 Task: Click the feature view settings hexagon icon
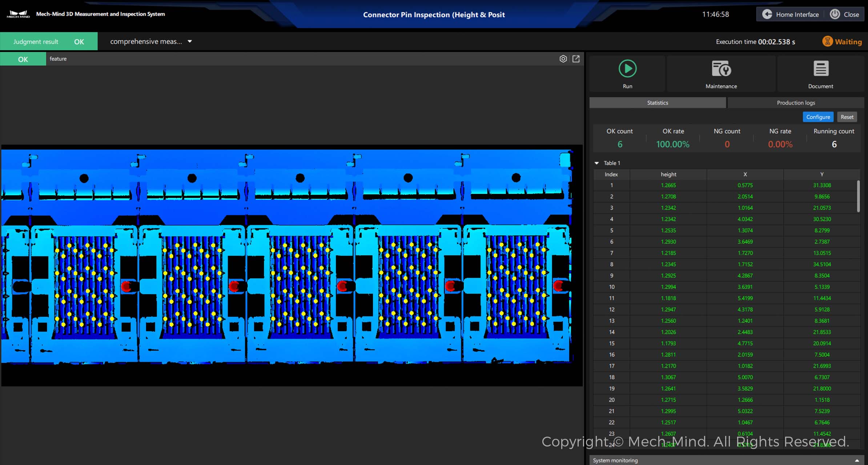[563, 59]
